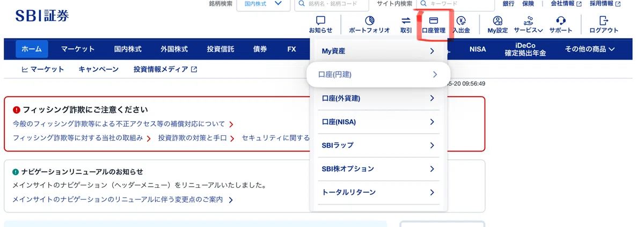
Task: Select ホーム tab in main navigation
Action: pyautogui.click(x=32, y=49)
